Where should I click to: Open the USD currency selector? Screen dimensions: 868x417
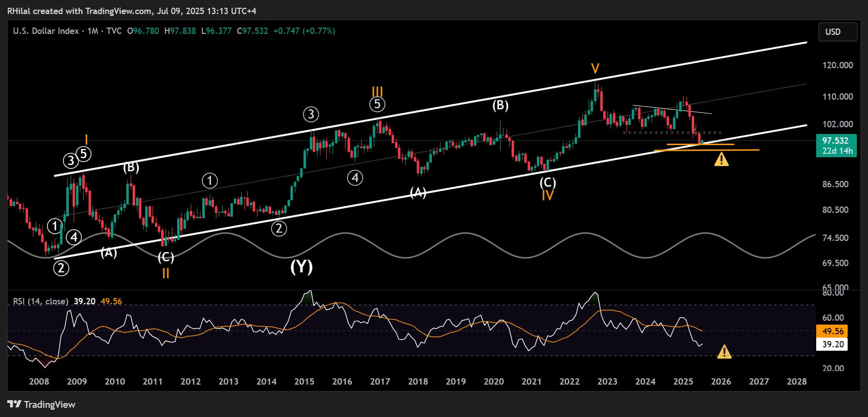pos(837,32)
